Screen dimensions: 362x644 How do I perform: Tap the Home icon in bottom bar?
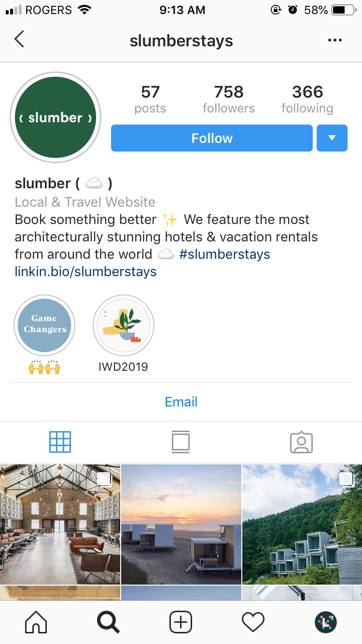[x=36, y=622]
